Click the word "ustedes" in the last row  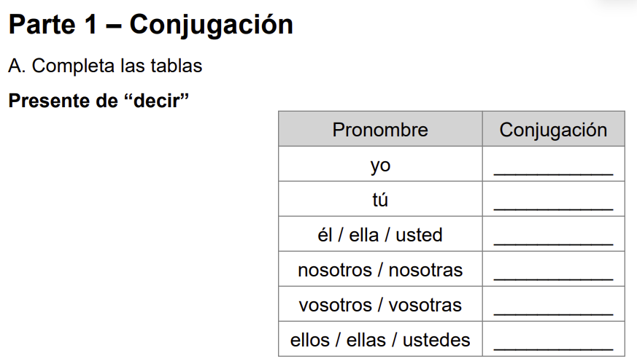pyautogui.click(x=436, y=340)
